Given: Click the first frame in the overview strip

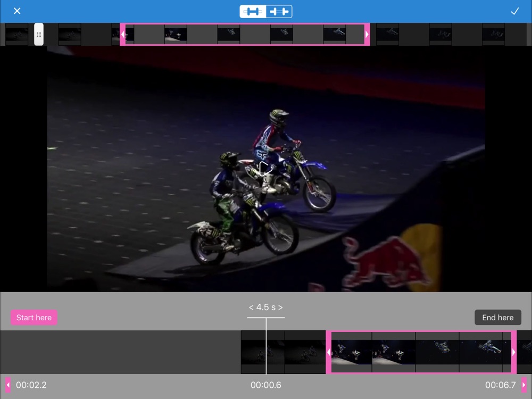Looking at the screenshot, I should 16,34.
